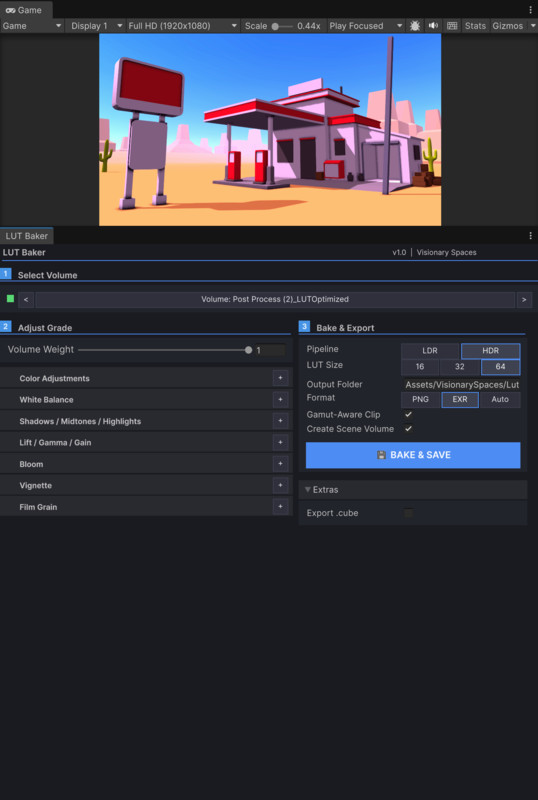
Task: Open the Full HD resolution dropdown
Action: pyautogui.click(x=183, y=26)
